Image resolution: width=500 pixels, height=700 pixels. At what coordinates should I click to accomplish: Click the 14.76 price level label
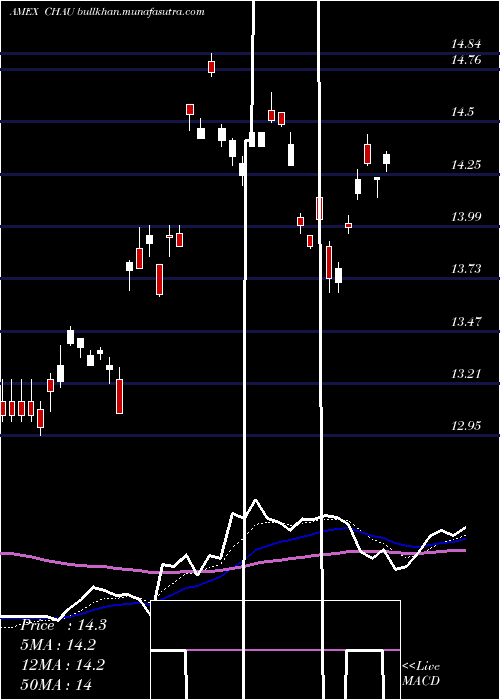pyautogui.click(x=466, y=59)
